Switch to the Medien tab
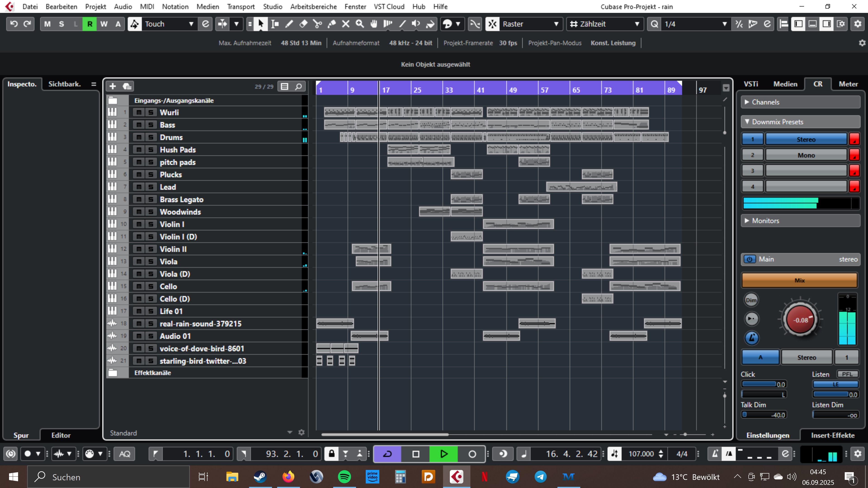 785,84
